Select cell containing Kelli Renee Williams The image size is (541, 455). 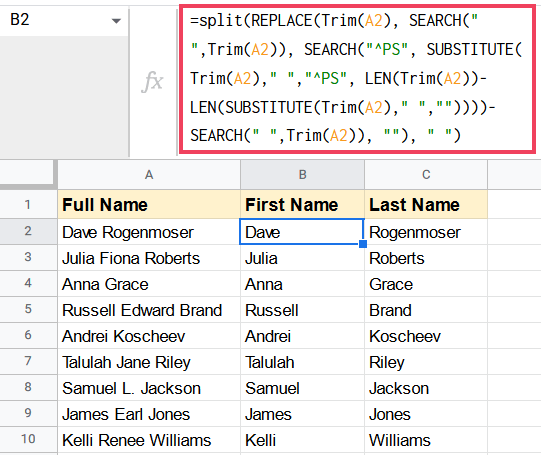[149, 440]
